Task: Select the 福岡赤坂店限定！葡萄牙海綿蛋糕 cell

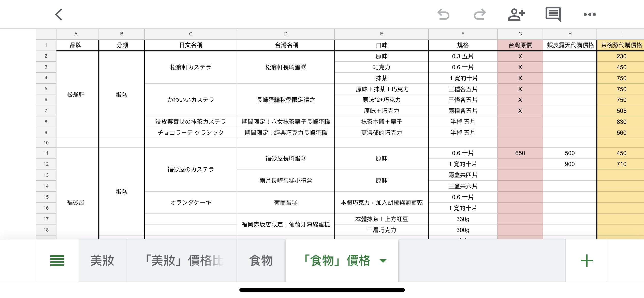Action: point(286,224)
